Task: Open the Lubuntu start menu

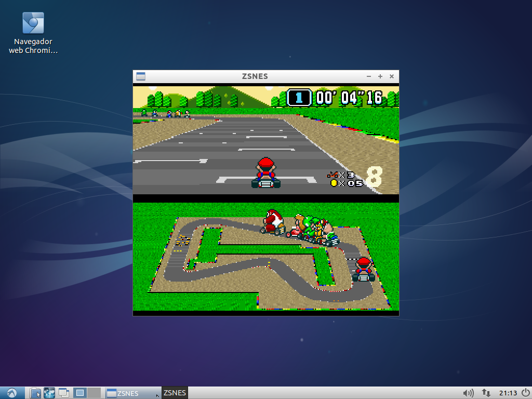Action: pos(12,393)
